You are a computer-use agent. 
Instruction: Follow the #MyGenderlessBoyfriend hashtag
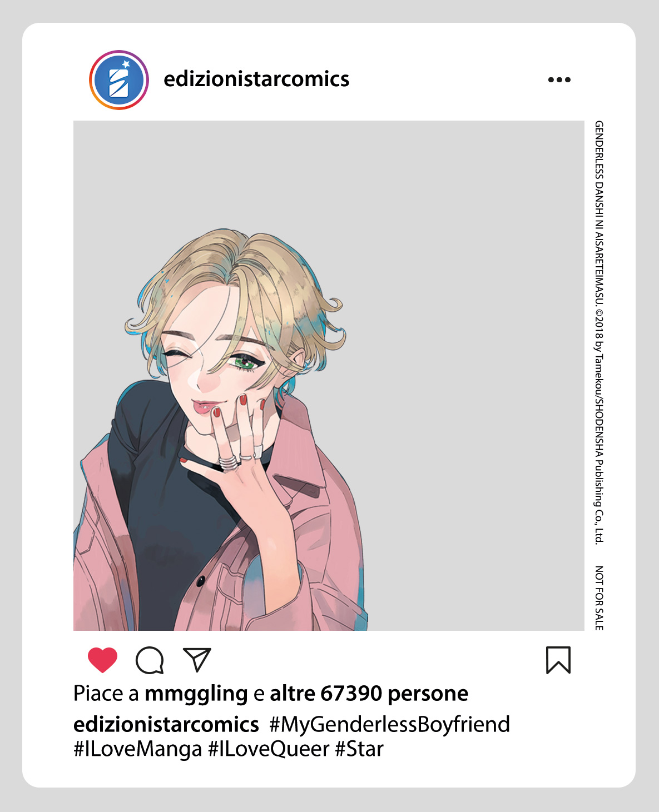[x=390, y=724]
